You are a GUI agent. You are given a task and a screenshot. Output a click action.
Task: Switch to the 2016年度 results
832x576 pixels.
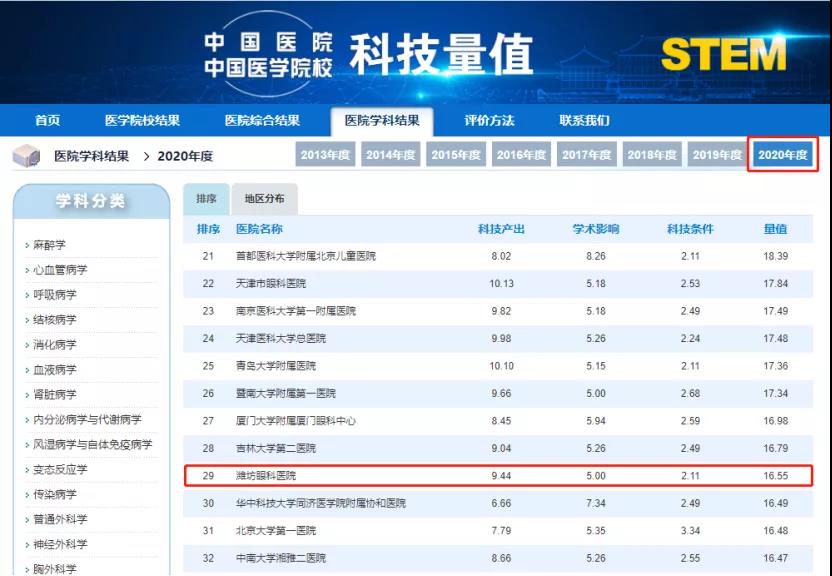[x=521, y=154]
